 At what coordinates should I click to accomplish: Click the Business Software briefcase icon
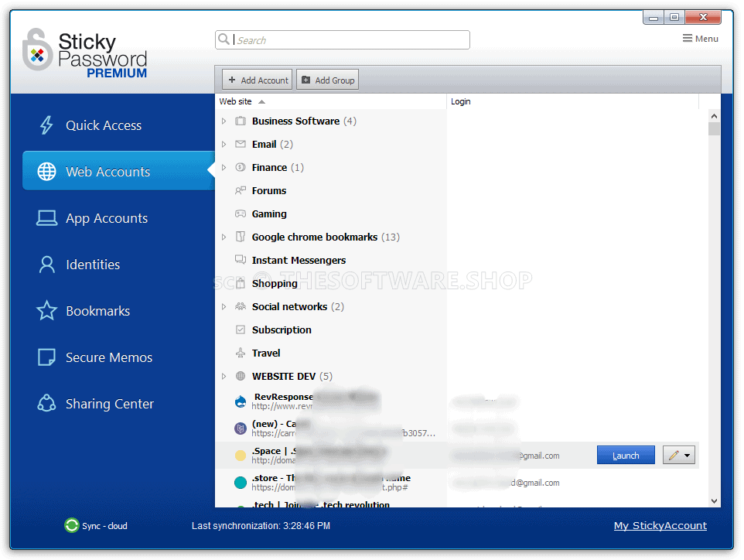point(241,121)
